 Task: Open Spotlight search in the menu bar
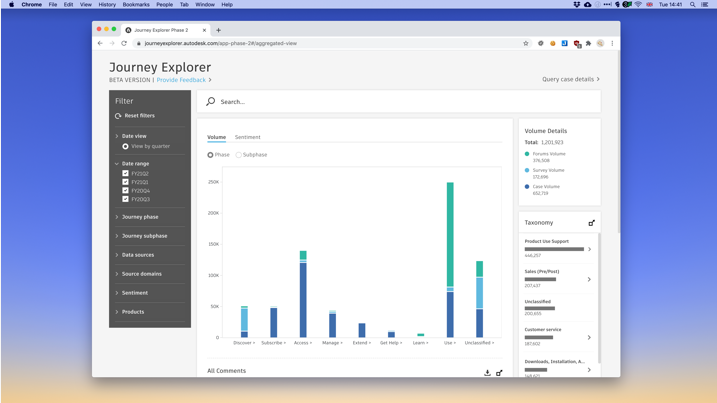[x=693, y=5]
